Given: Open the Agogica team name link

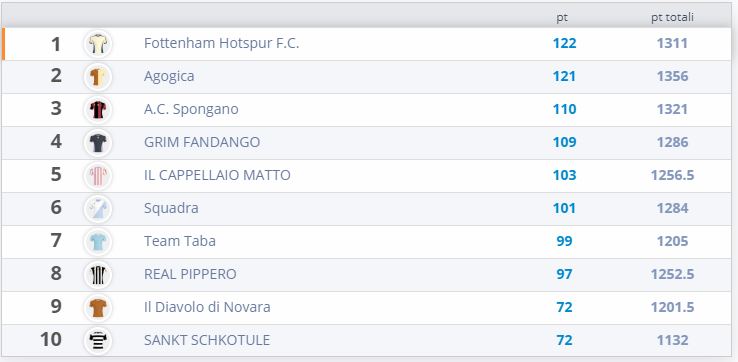Looking at the screenshot, I should (x=169, y=77).
